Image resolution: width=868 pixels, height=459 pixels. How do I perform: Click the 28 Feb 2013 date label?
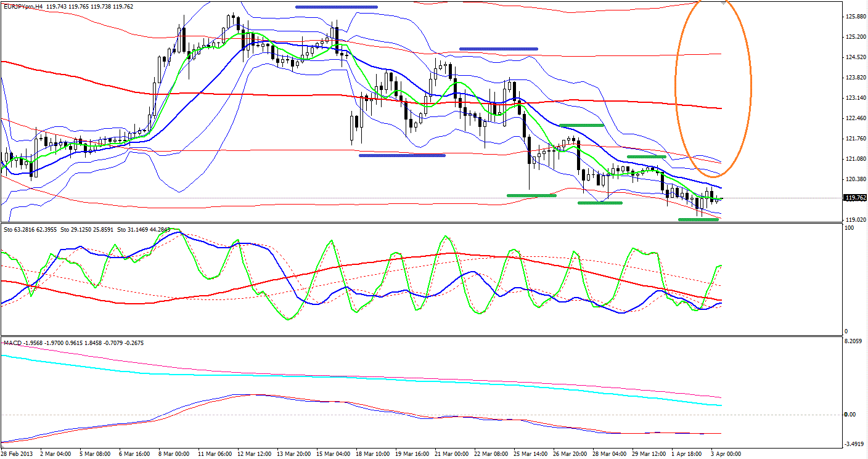pyautogui.click(x=18, y=454)
